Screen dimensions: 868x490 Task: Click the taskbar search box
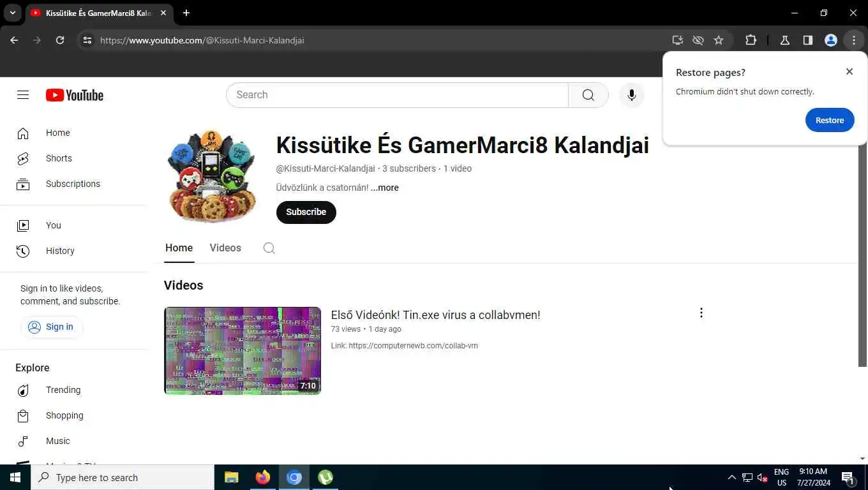click(x=123, y=477)
